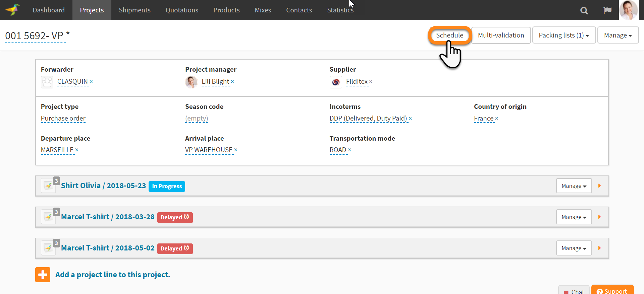
Task: Open the Packing lists dropdown
Action: [563, 35]
